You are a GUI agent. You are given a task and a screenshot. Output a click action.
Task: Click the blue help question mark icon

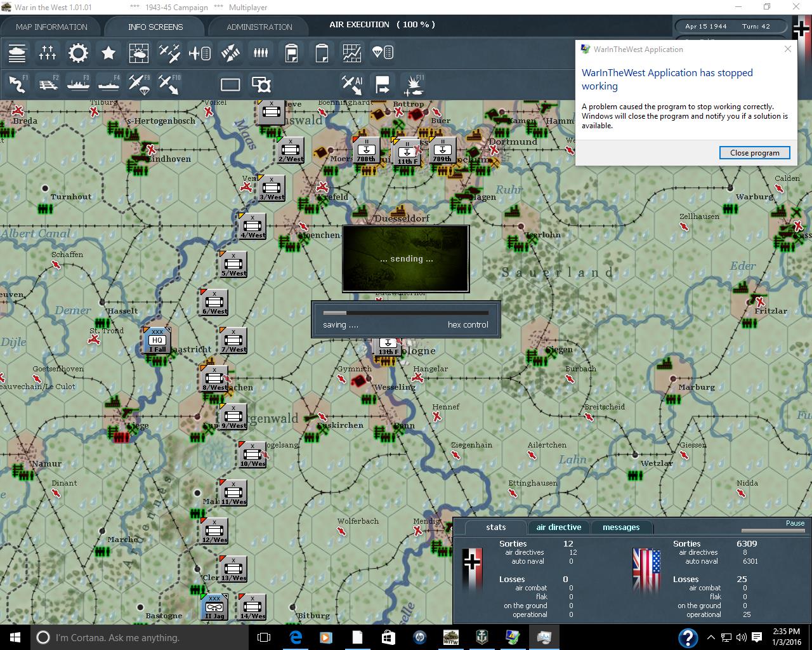(688, 637)
